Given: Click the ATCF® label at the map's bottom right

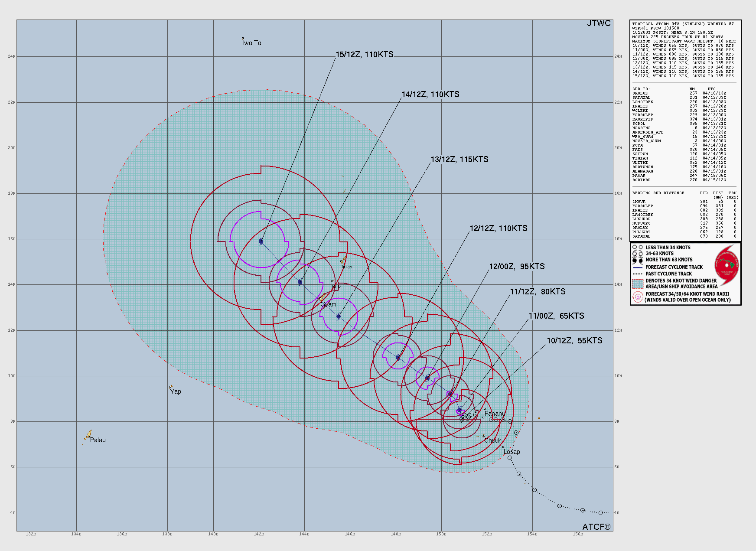Looking at the screenshot, I should coord(596,527).
